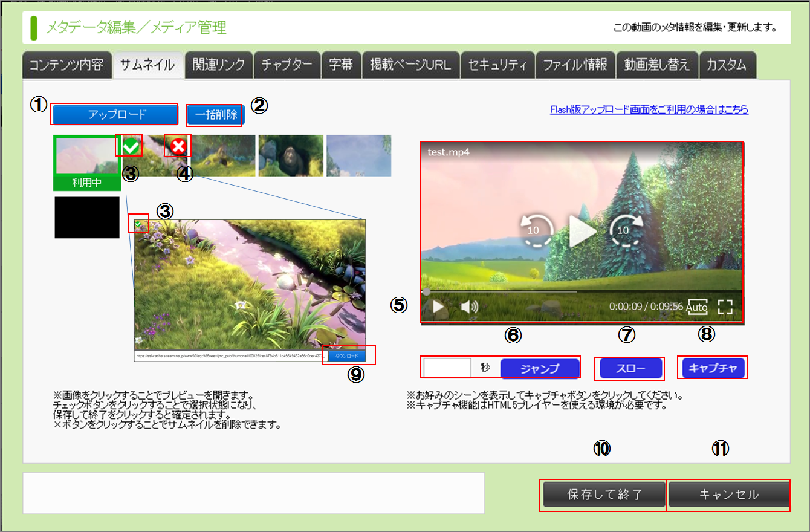
Task: Go to the 動画差し替え tab
Action: 657,65
